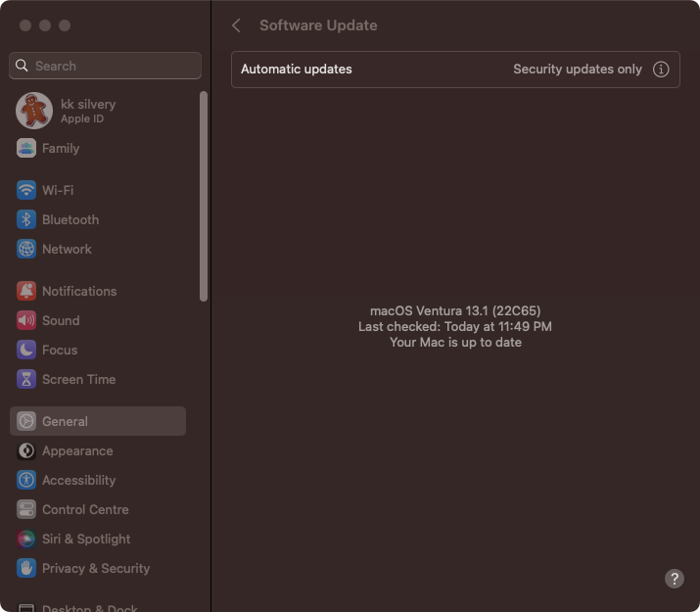Viewport: 700px width, 612px height.
Task: Open the Automatic updates info button
Action: [661, 70]
